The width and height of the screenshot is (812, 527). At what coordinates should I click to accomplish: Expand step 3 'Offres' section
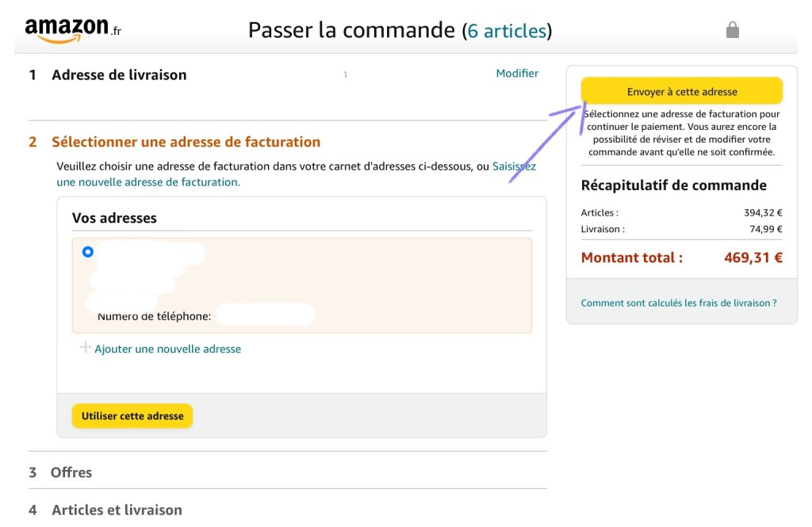point(71,472)
